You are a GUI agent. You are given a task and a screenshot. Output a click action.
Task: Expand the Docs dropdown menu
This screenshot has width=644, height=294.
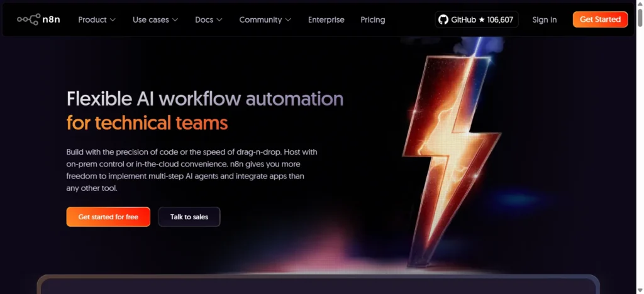(x=209, y=19)
